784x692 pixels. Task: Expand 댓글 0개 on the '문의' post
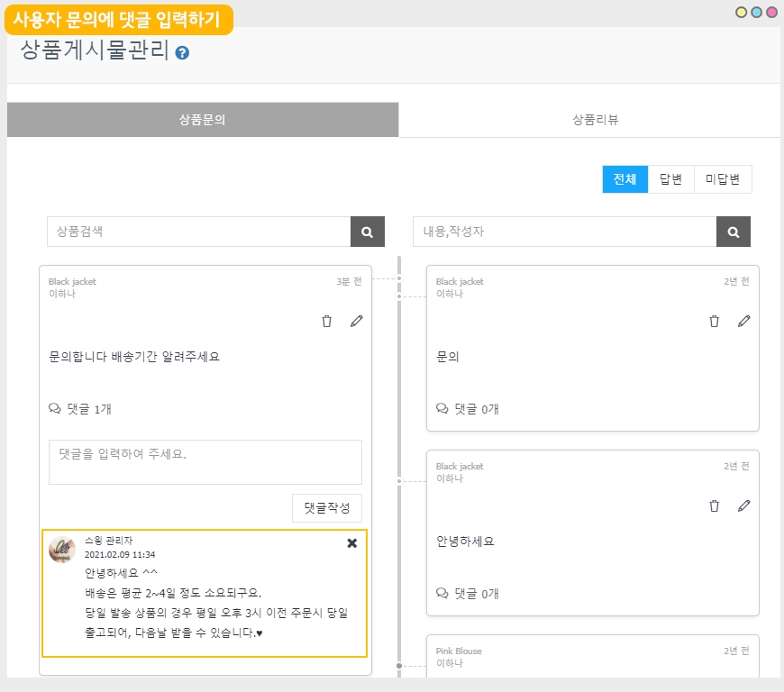pos(468,409)
